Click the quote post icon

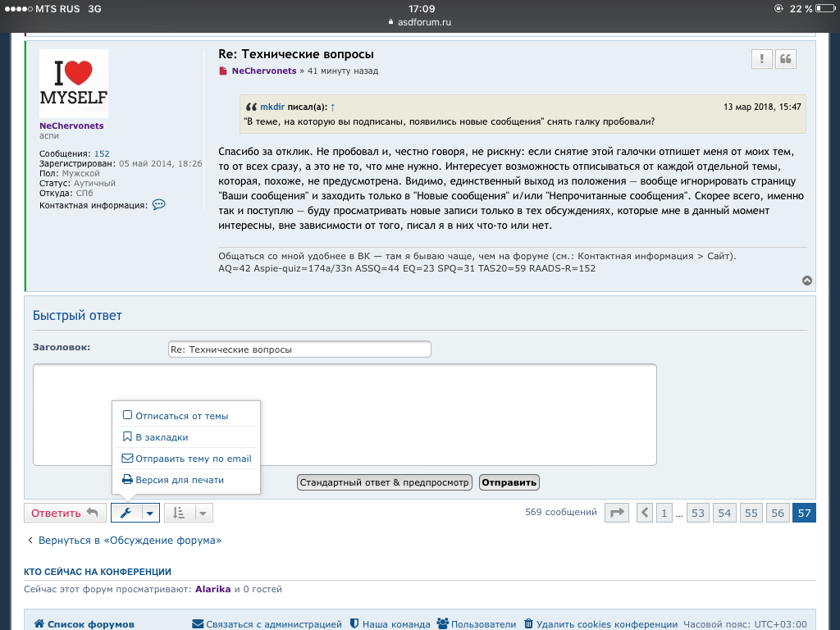(x=786, y=59)
